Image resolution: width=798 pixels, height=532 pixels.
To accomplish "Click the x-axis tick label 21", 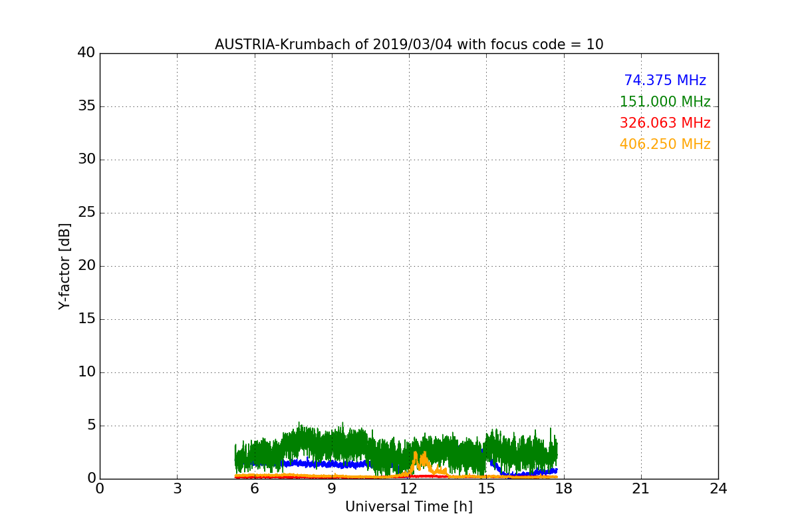I will pos(641,489).
